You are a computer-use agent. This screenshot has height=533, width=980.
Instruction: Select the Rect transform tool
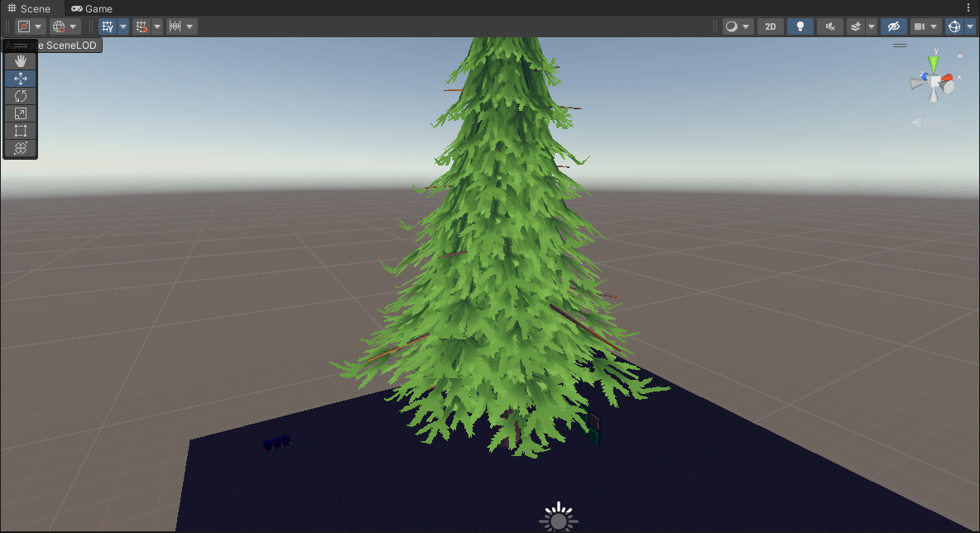point(21,131)
